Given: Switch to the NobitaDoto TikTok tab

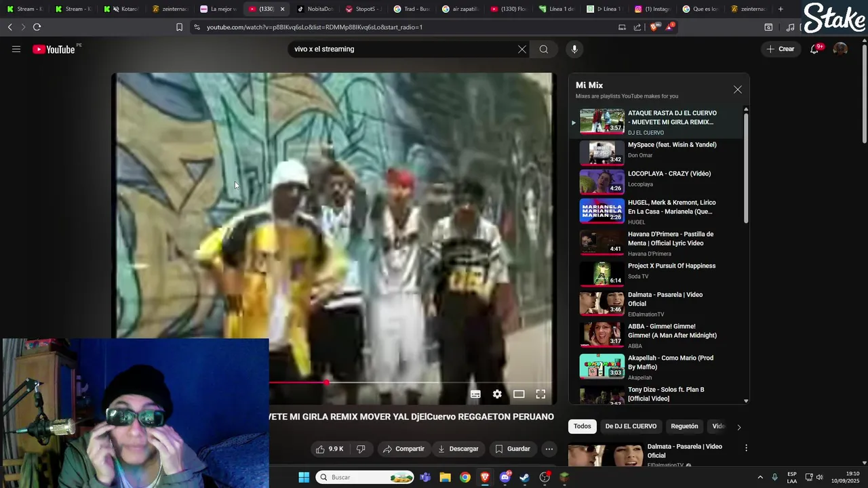Looking at the screenshot, I should coord(317,9).
